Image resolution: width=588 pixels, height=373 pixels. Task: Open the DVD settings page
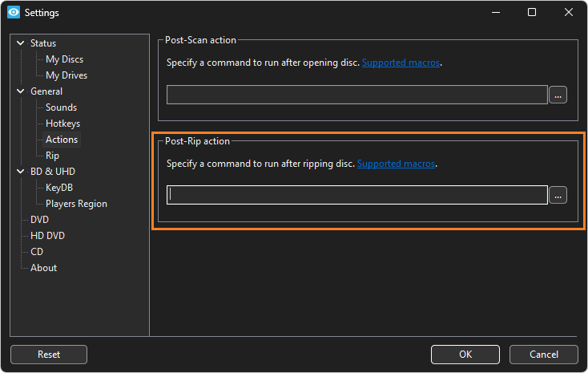click(x=39, y=219)
